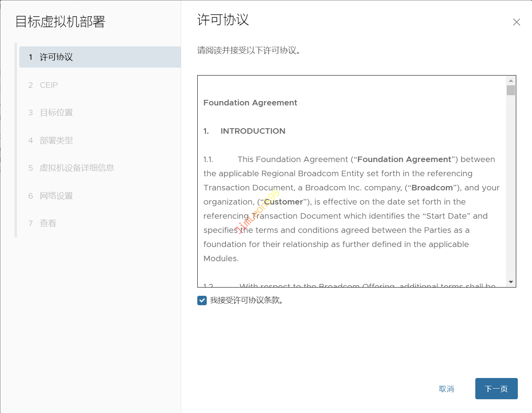Image resolution: width=532 pixels, height=413 pixels.
Task: Uncheck the 我接受许可协议条款 checkbox
Action: pos(202,301)
